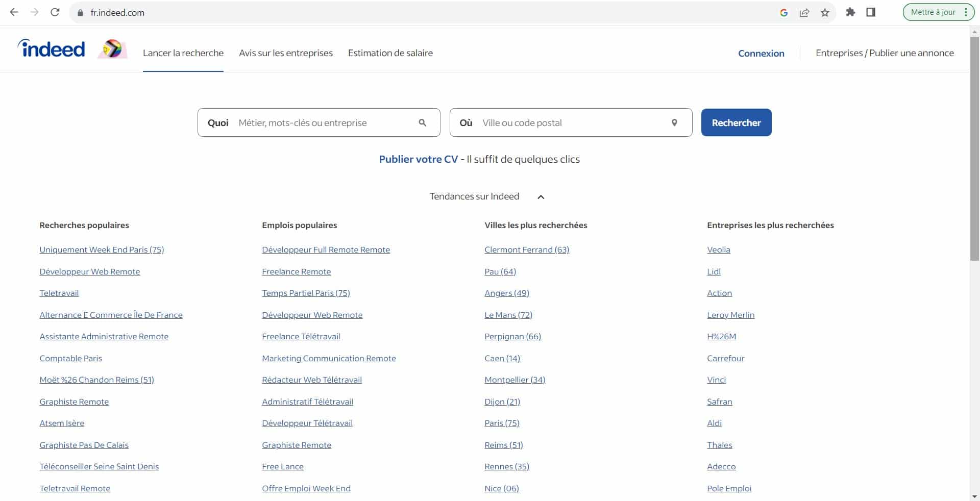
Task: Open Comptable Paris link
Action: 70,358
